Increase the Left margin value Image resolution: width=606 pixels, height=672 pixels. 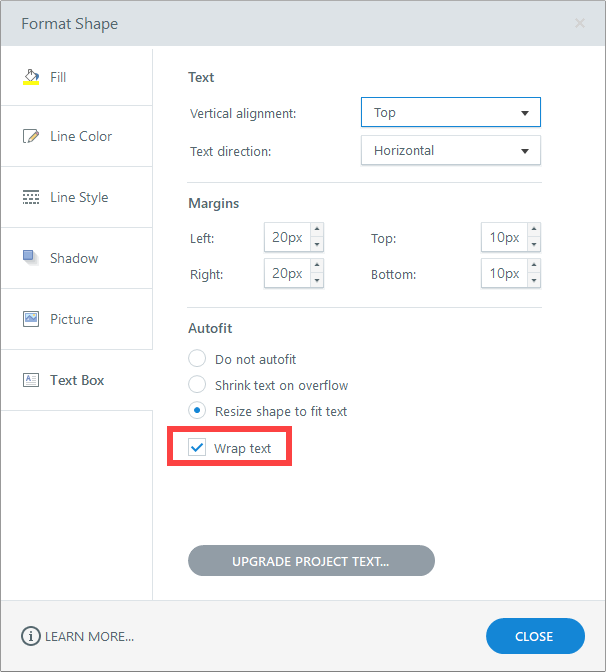click(317, 231)
